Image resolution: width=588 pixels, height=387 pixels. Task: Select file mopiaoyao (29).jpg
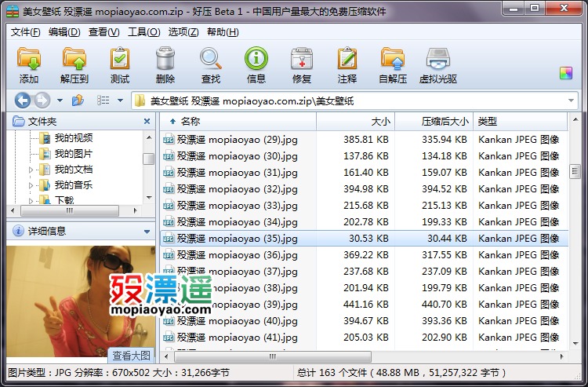point(237,140)
